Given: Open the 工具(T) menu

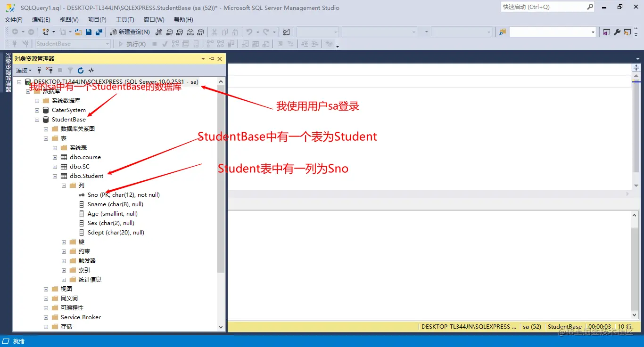Looking at the screenshot, I should click(125, 20).
